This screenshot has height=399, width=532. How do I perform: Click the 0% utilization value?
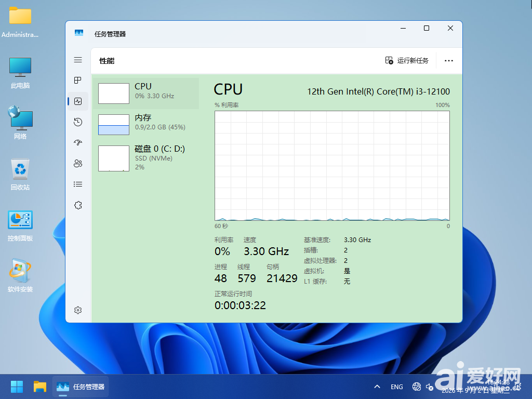coord(222,251)
